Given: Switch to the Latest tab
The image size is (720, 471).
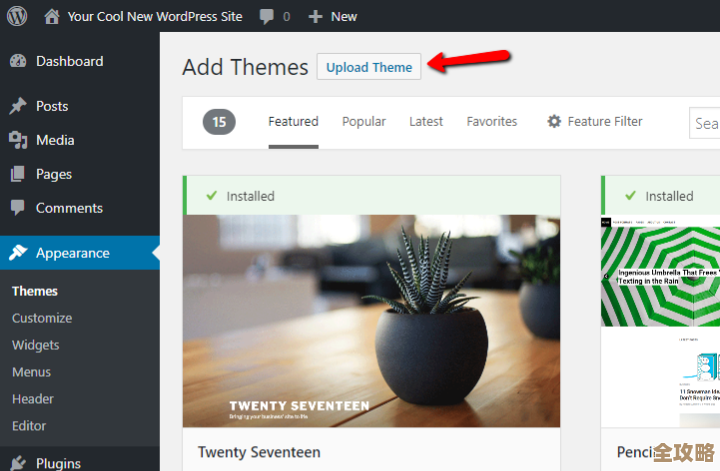Looking at the screenshot, I should 426,122.
